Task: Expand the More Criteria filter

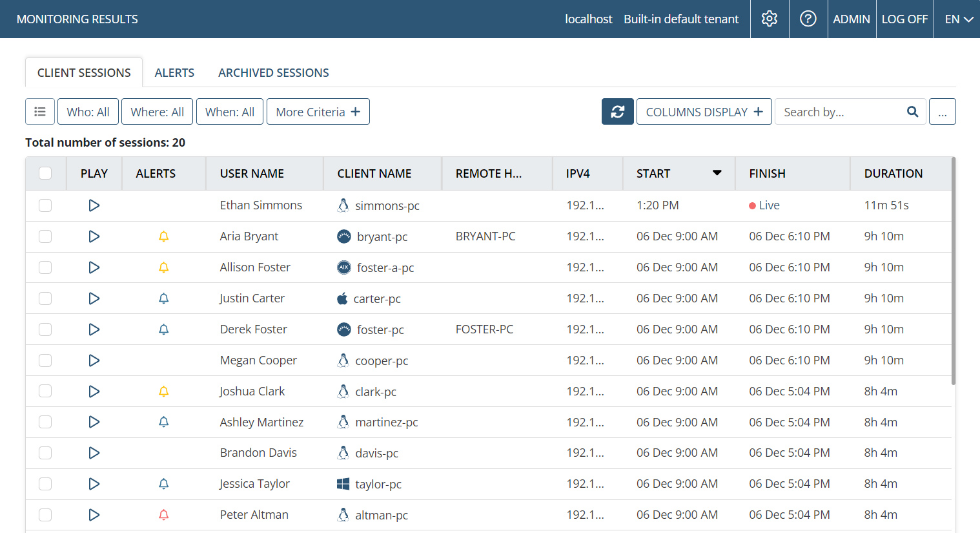Action: pyautogui.click(x=318, y=112)
